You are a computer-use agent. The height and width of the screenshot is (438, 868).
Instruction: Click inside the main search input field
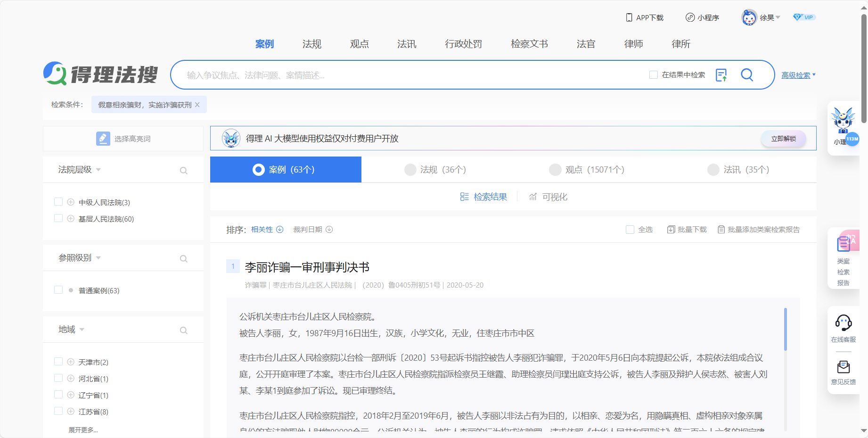(x=377, y=74)
